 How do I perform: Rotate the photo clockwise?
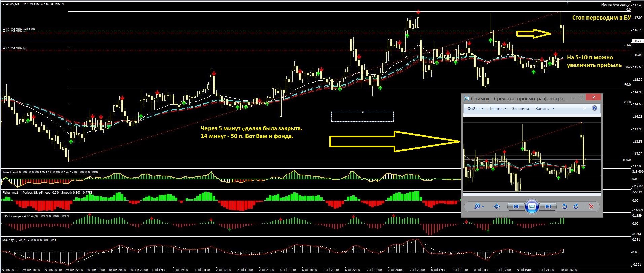(x=576, y=206)
